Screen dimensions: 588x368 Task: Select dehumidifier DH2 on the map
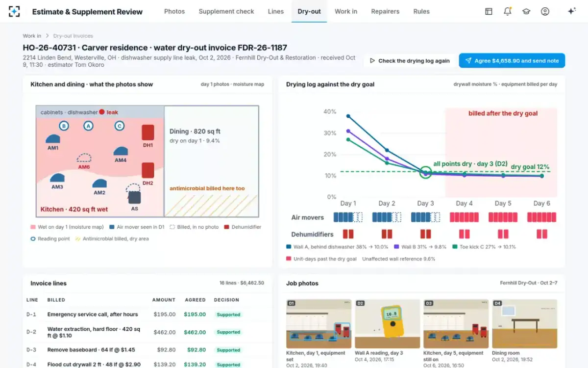[148, 171]
